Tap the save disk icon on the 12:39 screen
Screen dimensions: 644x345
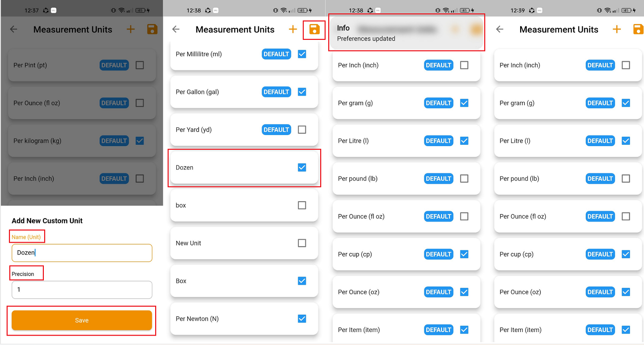638,29
